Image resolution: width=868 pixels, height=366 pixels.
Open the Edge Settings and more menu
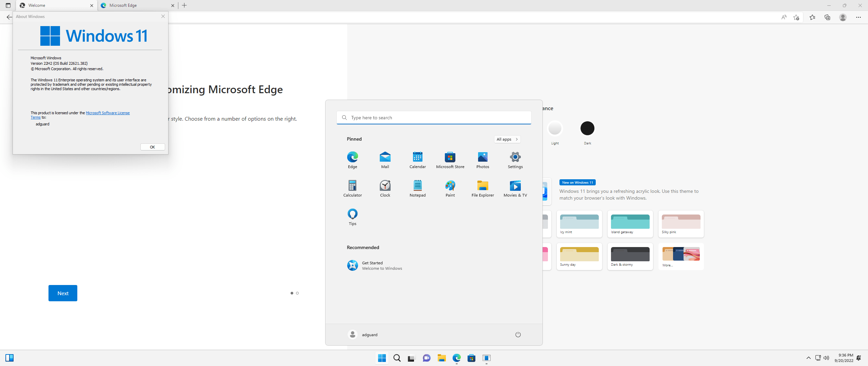click(859, 17)
